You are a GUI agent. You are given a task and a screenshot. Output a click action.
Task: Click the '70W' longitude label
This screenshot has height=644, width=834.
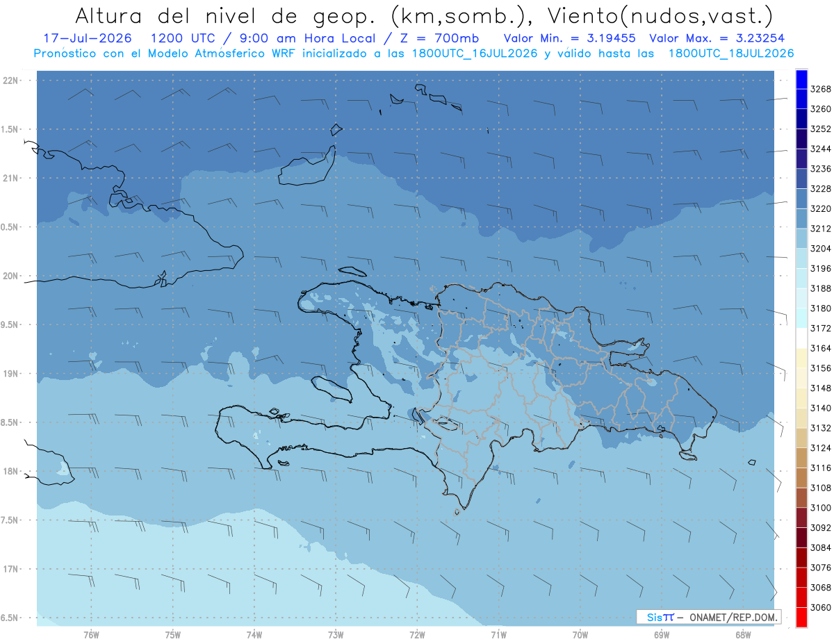pos(580,635)
